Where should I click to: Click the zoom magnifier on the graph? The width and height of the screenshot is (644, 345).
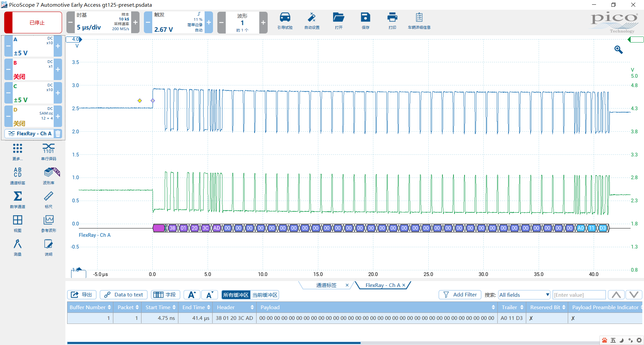[619, 50]
